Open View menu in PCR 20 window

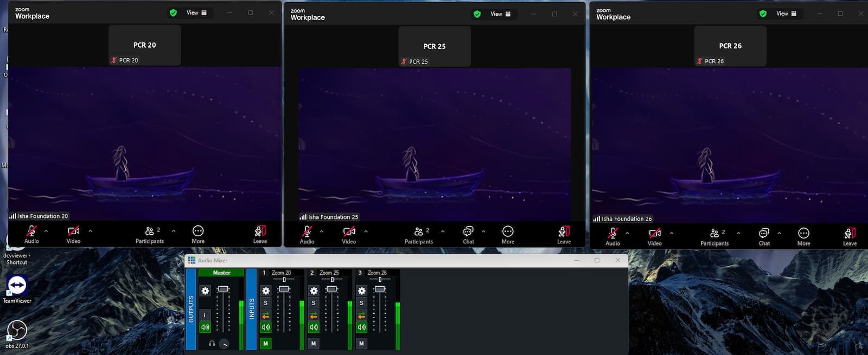pyautogui.click(x=196, y=13)
